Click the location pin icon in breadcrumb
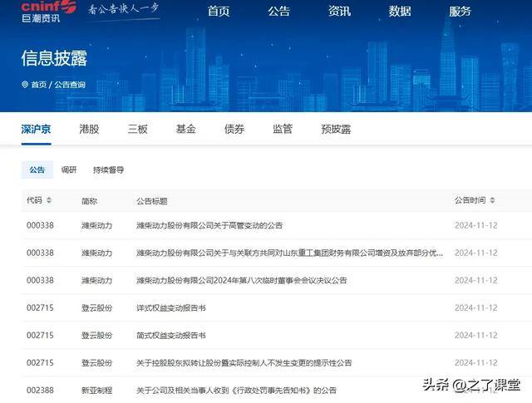 pyautogui.click(x=25, y=85)
